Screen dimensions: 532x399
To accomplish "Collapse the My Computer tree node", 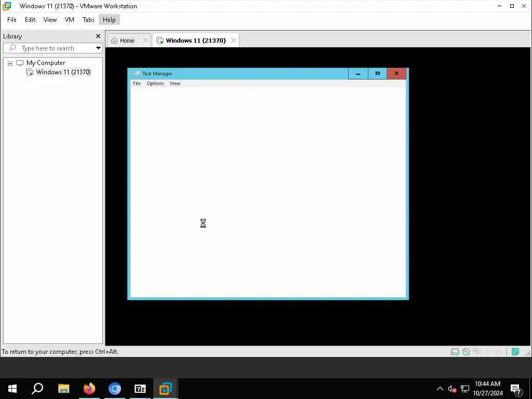I will point(10,63).
